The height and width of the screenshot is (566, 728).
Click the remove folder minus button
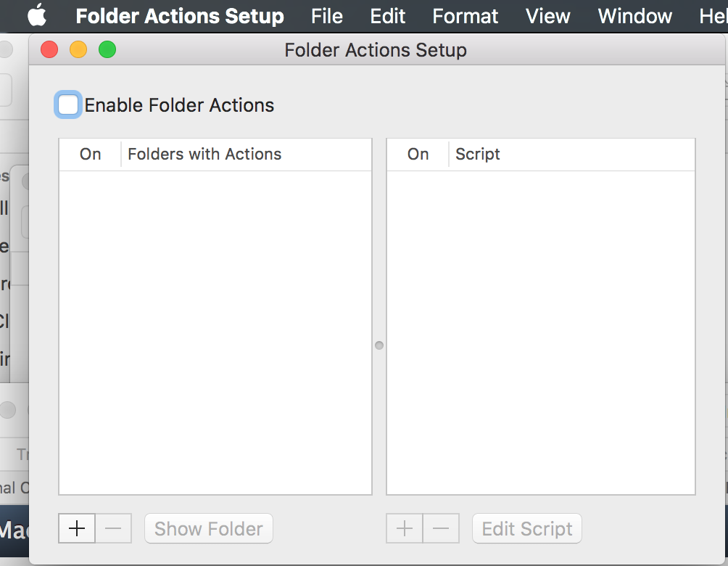[113, 528]
